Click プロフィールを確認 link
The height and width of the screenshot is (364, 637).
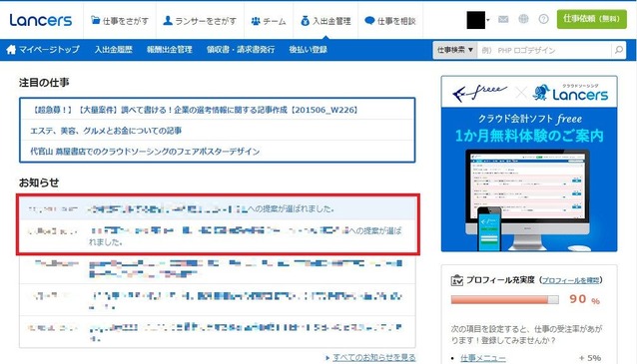570,280
